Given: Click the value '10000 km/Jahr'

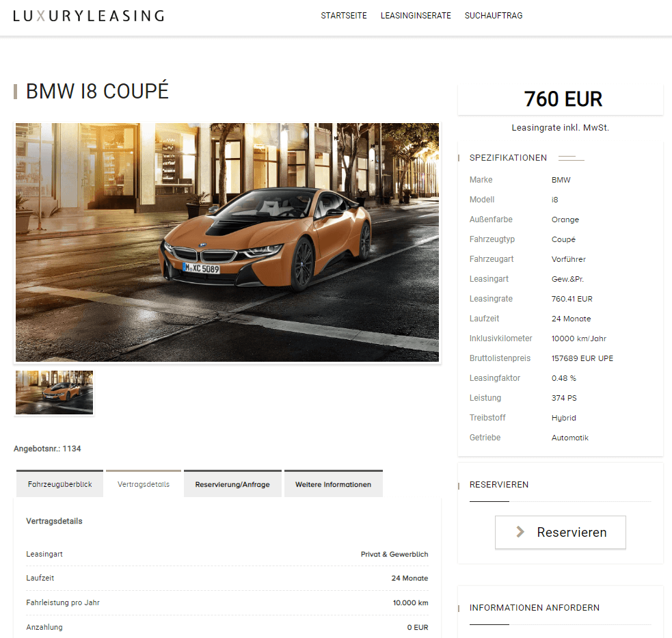Looking at the screenshot, I should tap(578, 338).
